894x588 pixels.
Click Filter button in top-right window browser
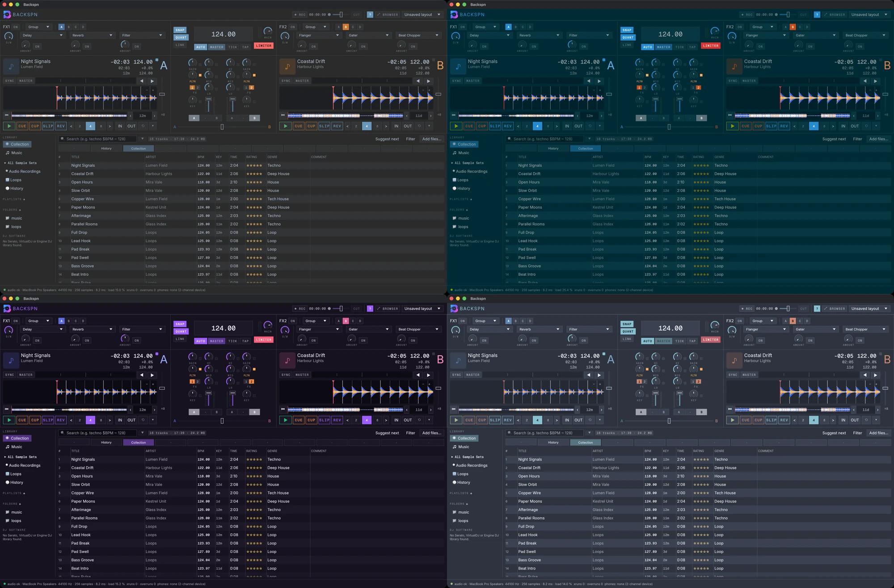[857, 139]
